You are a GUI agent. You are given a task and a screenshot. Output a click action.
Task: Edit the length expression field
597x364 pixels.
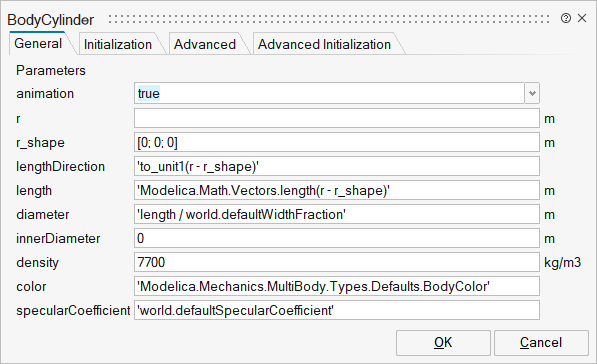click(337, 190)
